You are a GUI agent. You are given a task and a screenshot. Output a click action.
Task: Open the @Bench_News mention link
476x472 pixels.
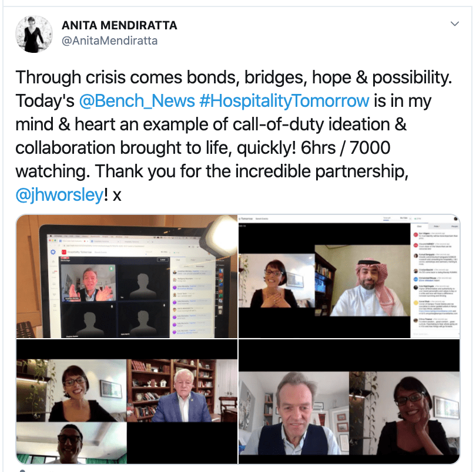pos(136,101)
